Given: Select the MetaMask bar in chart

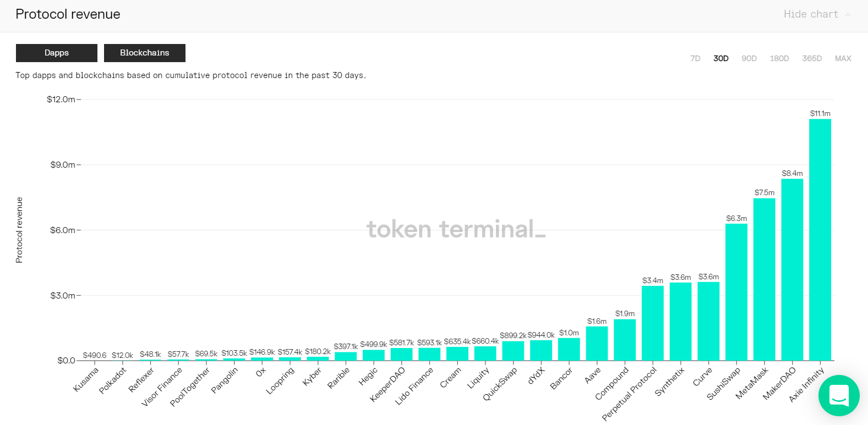Looking at the screenshot, I should pos(764,279).
